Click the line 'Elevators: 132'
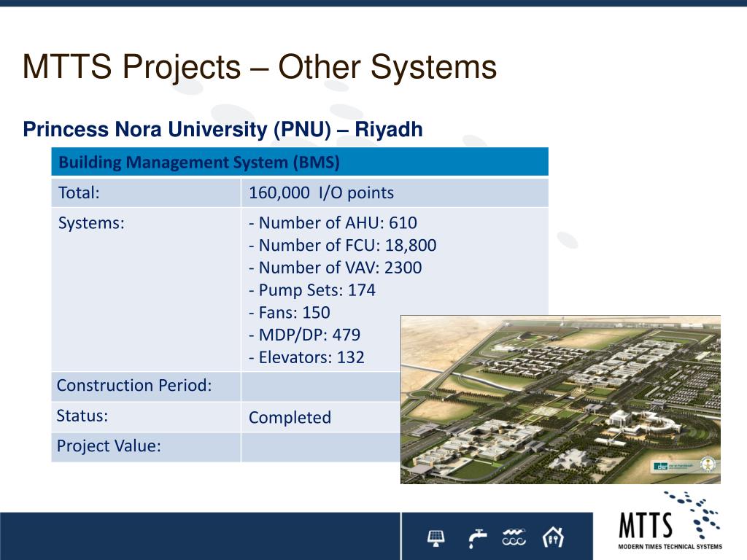The width and height of the screenshot is (747, 560). coord(306,357)
